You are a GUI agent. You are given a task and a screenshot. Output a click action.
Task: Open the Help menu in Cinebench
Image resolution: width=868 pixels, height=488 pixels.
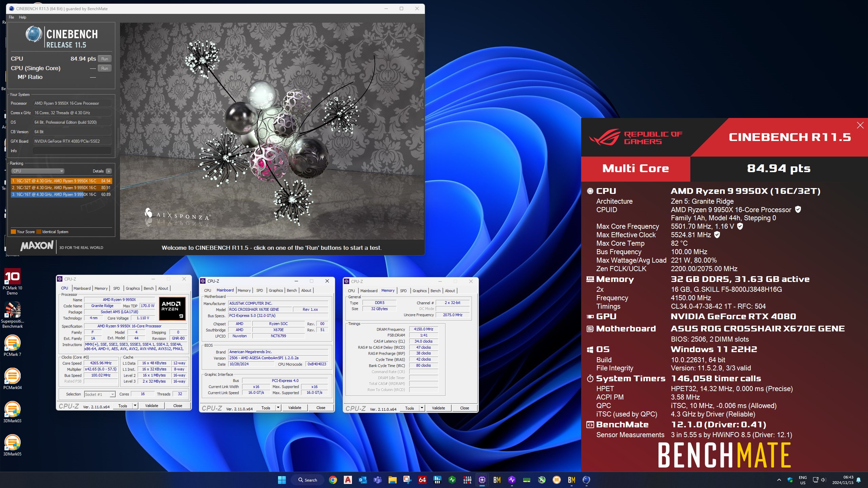coord(22,17)
